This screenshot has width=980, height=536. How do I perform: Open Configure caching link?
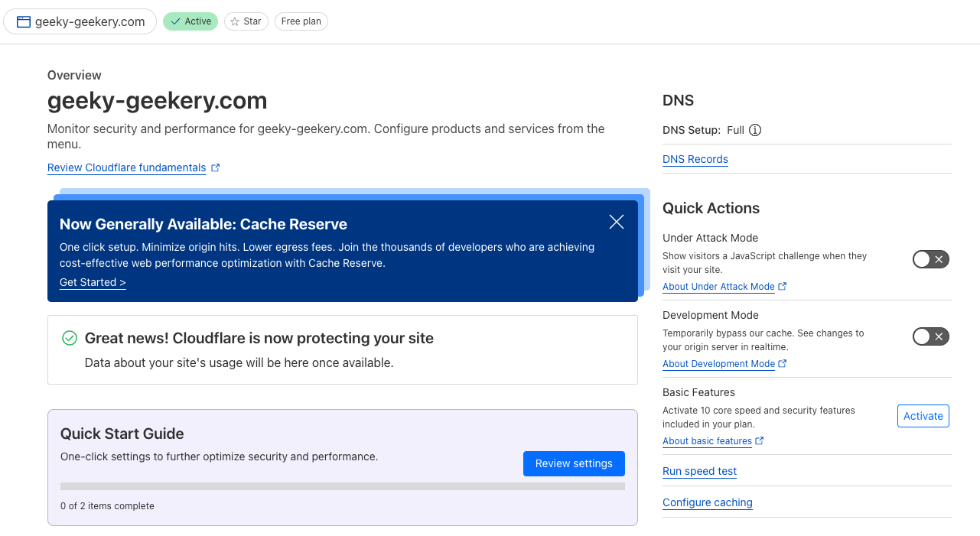pos(707,502)
